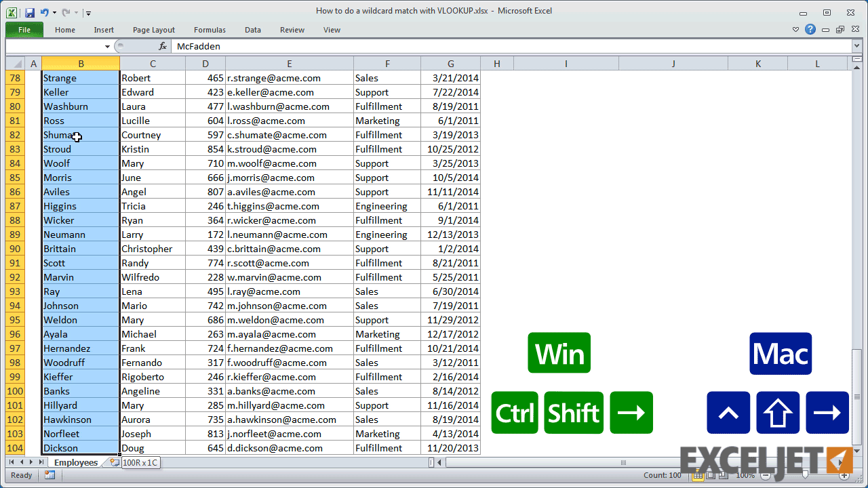Screen dimensions: 868x488
Task: Open Page Break Preview view
Action: coord(723,475)
